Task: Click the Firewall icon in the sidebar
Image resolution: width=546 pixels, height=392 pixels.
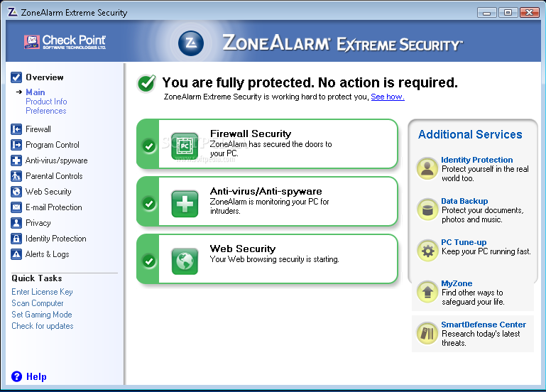Action: (17, 129)
